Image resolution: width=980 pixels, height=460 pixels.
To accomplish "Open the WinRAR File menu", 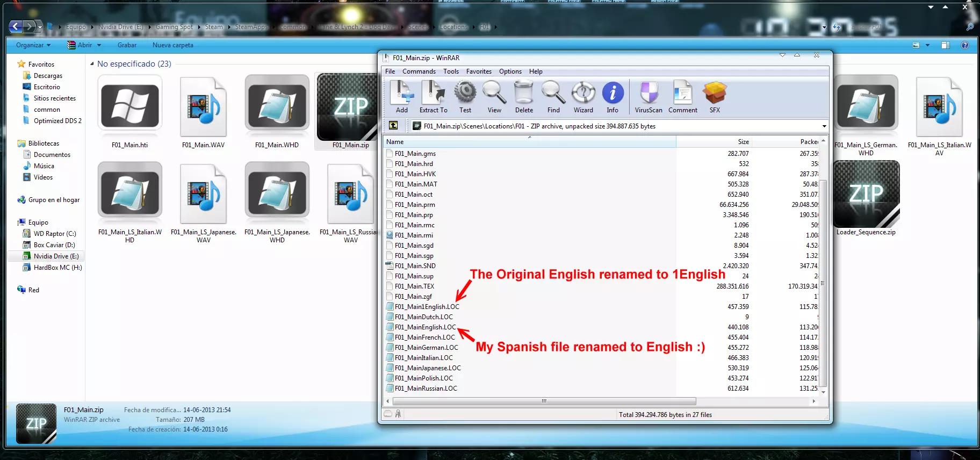I will pos(390,71).
